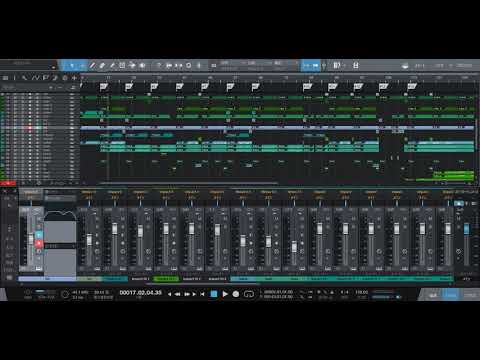This screenshot has width=480, height=360.
Task: Select the Listen speaker tool
Action: [142, 66]
